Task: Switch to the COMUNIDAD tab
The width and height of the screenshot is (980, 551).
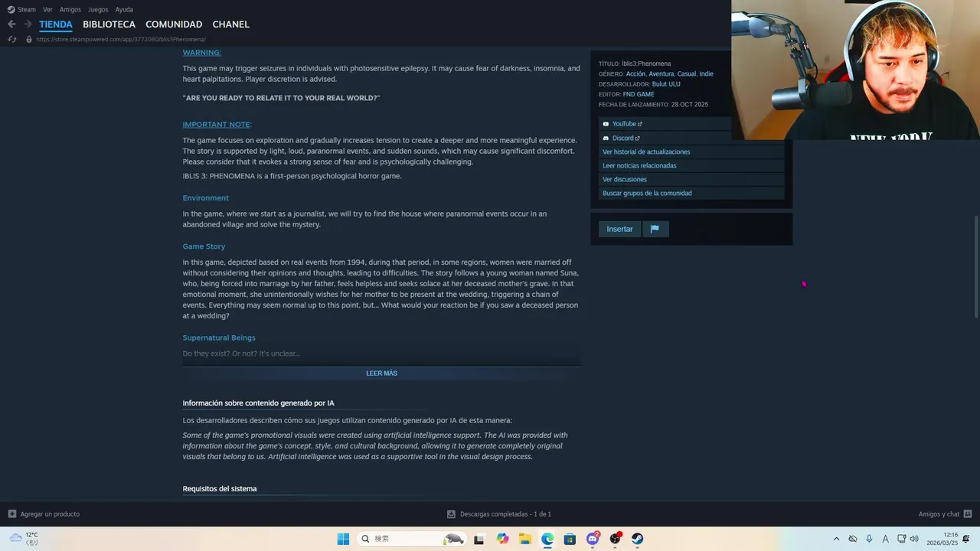Action: [x=174, y=24]
